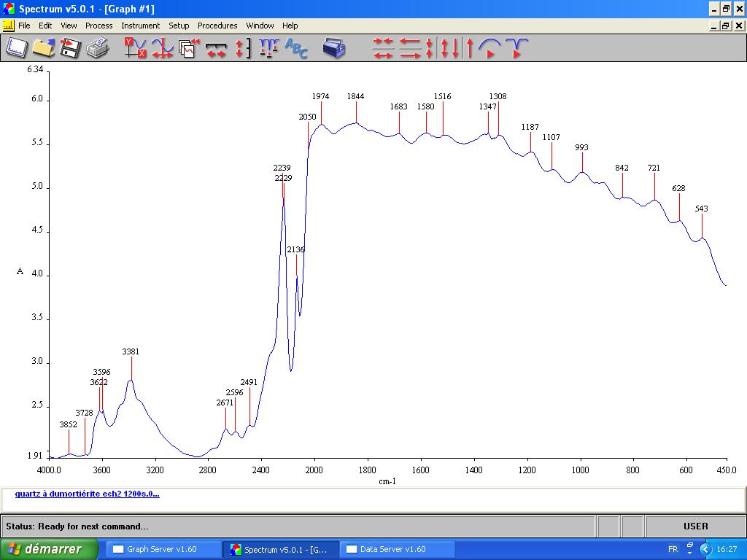Print the graph with the printer icon
The width and height of the screenshot is (747, 560).
tap(97, 49)
